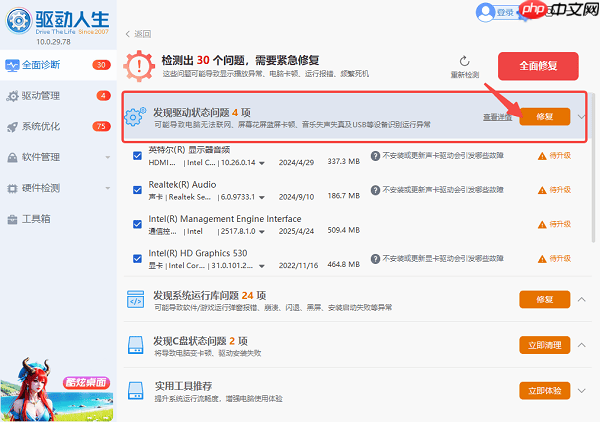The width and height of the screenshot is (600, 422).
Task: Click the 实用工具推荐 disk icon
Action: tap(135, 391)
